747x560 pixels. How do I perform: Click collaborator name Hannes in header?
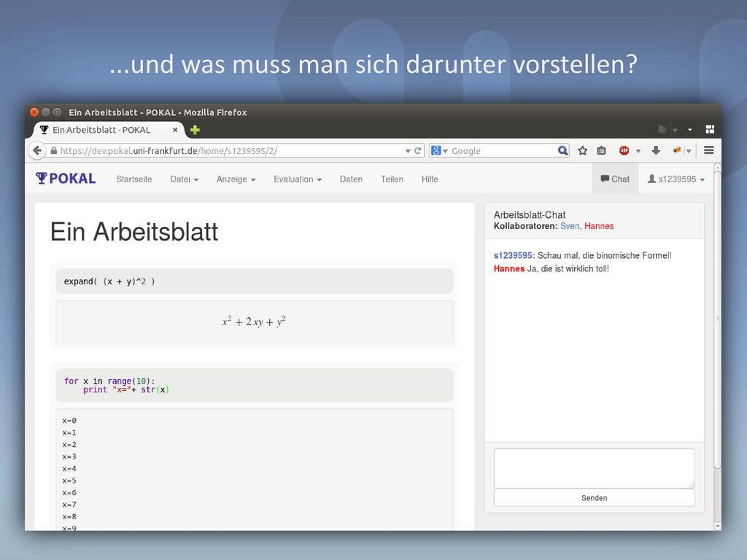click(599, 226)
